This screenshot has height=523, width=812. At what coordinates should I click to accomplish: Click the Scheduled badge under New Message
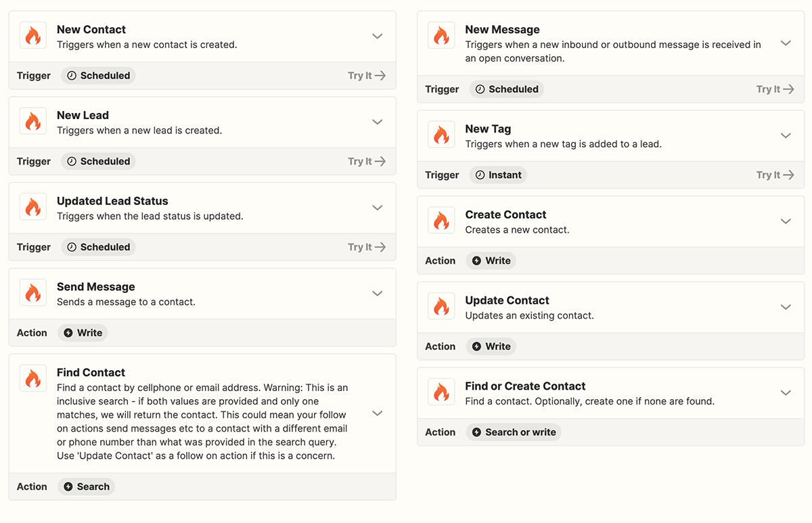[x=507, y=89]
